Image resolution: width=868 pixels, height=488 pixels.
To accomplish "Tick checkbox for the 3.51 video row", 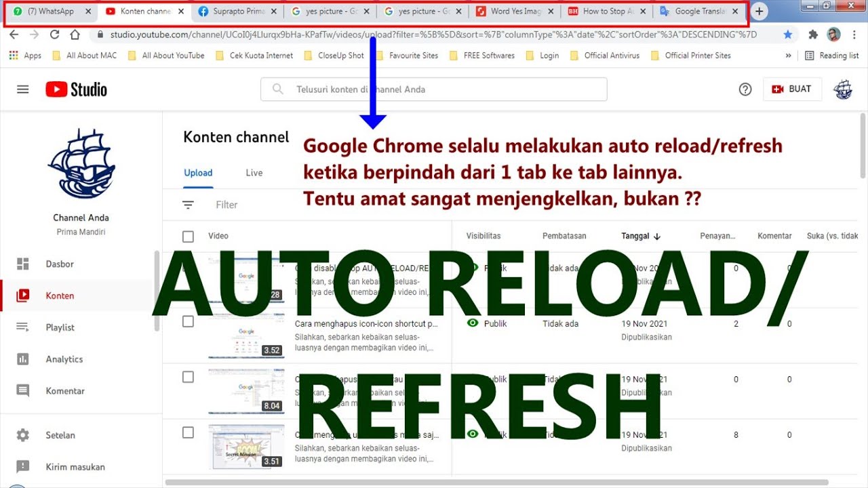I will coord(189,433).
